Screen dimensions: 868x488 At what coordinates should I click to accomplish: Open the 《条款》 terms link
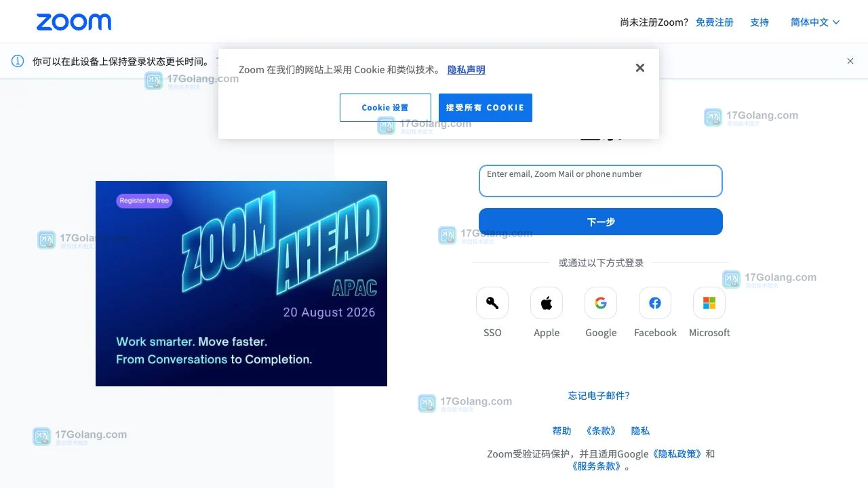[x=601, y=431]
